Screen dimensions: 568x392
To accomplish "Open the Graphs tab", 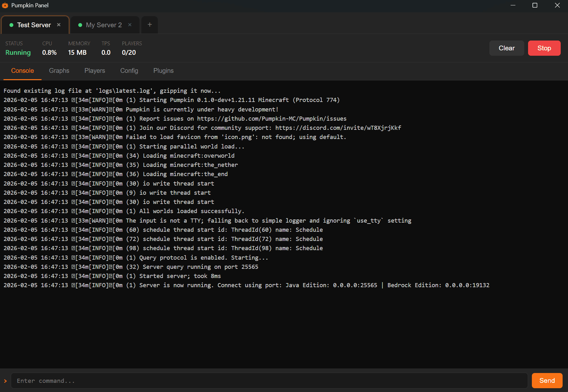I will [x=59, y=71].
